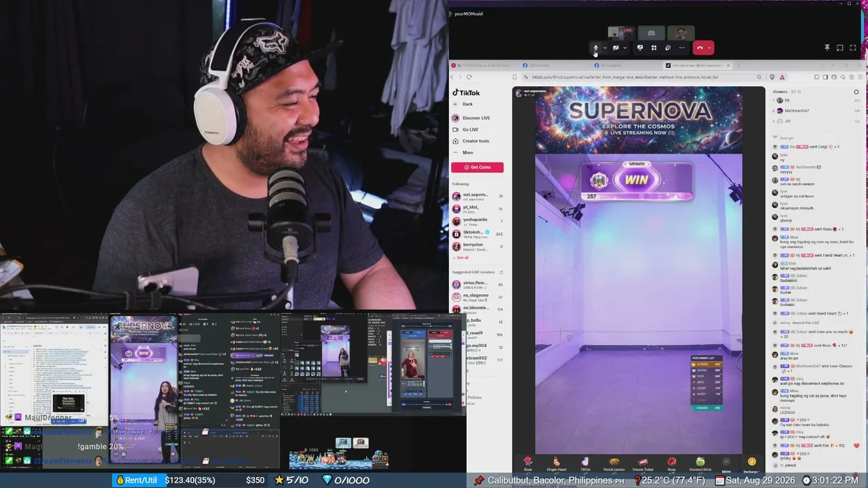Image resolution: width=868 pixels, height=488 pixels.
Task: Click the Get Coins button
Action: (x=477, y=167)
